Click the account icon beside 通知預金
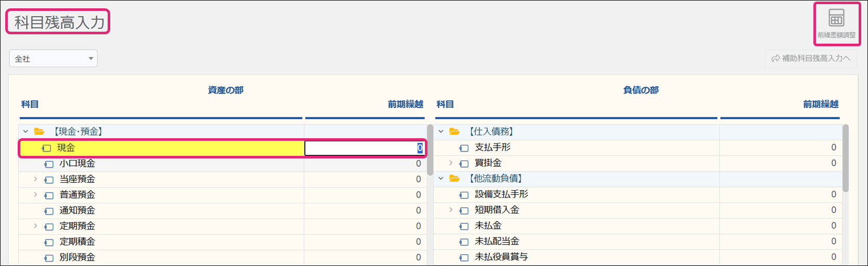 tap(49, 210)
